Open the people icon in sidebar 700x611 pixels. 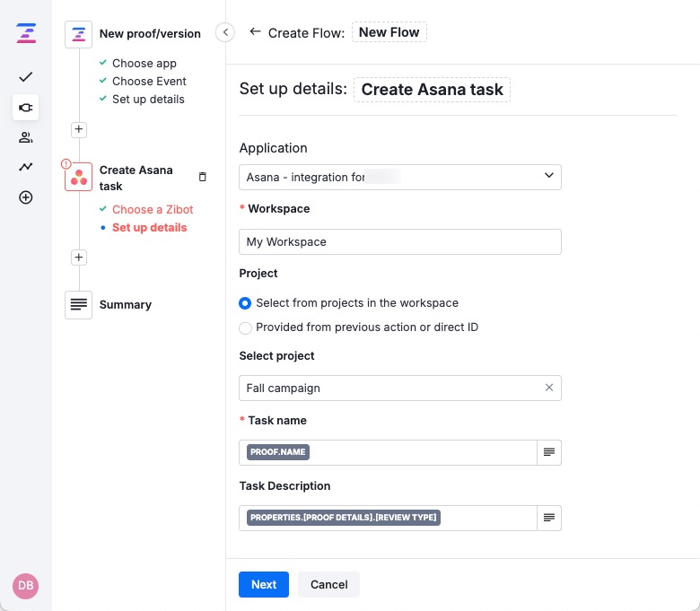(25, 137)
